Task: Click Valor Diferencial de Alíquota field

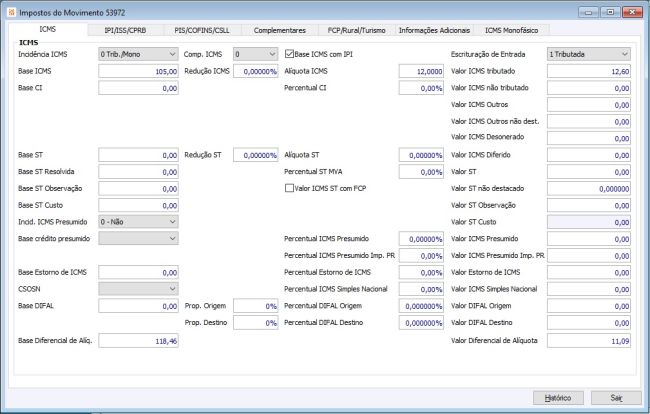Action: click(x=589, y=341)
